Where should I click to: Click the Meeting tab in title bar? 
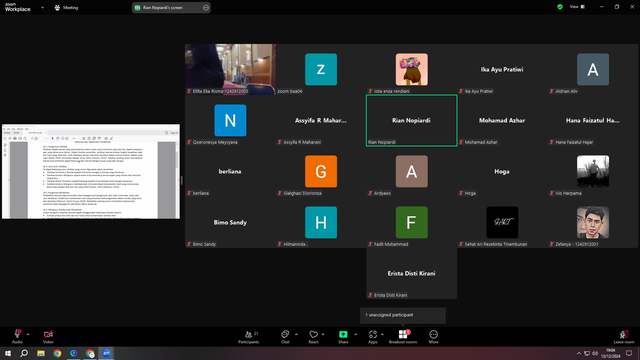click(67, 7)
